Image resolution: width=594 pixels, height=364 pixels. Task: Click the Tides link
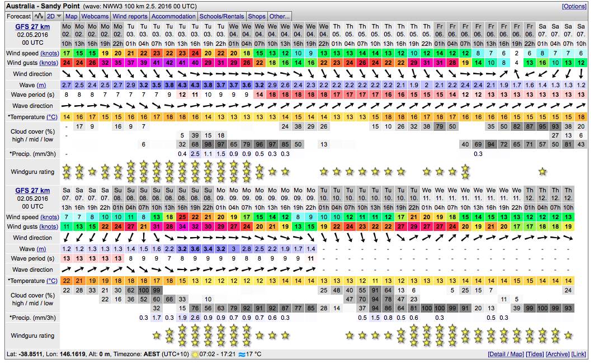[x=535, y=354]
